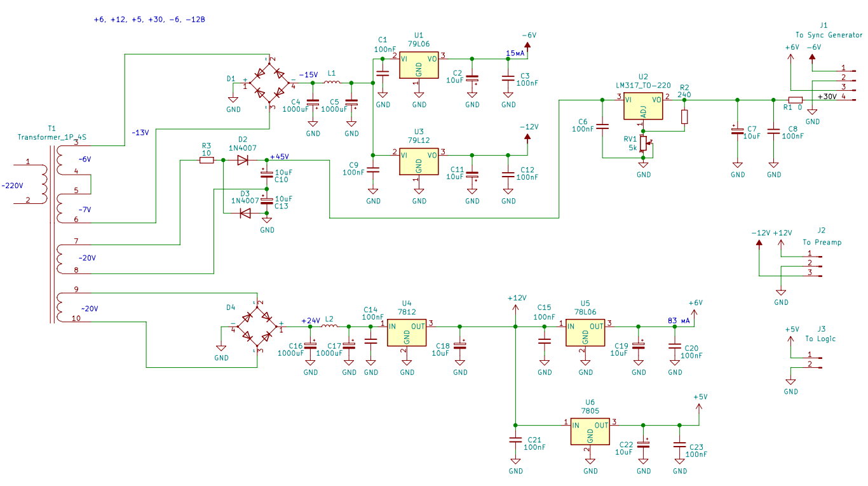868x486 pixels.
Task: Click the 7805 regulator U6 block
Action: pyautogui.click(x=590, y=431)
